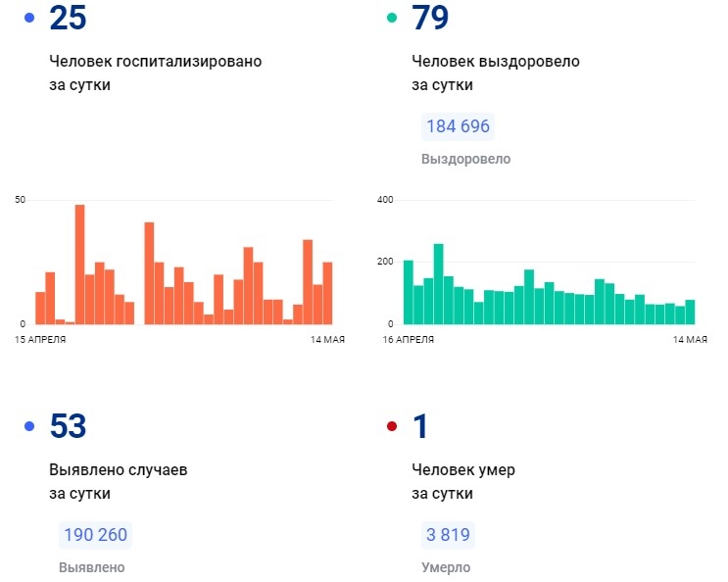
Task: Click the large number 79 recovered today
Action: point(431,18)
